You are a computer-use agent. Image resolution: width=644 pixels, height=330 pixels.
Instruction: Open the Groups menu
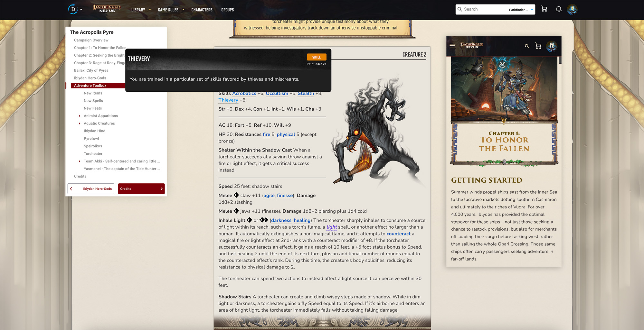(228, 10)
